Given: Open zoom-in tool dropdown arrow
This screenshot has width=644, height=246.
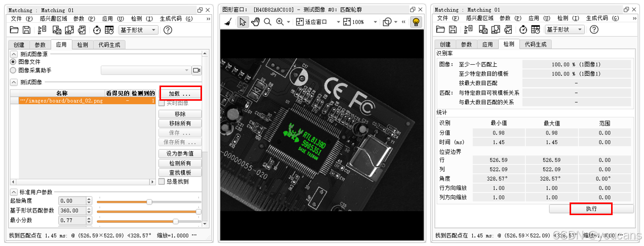Looking at the screenshot, I should [289, 22].
